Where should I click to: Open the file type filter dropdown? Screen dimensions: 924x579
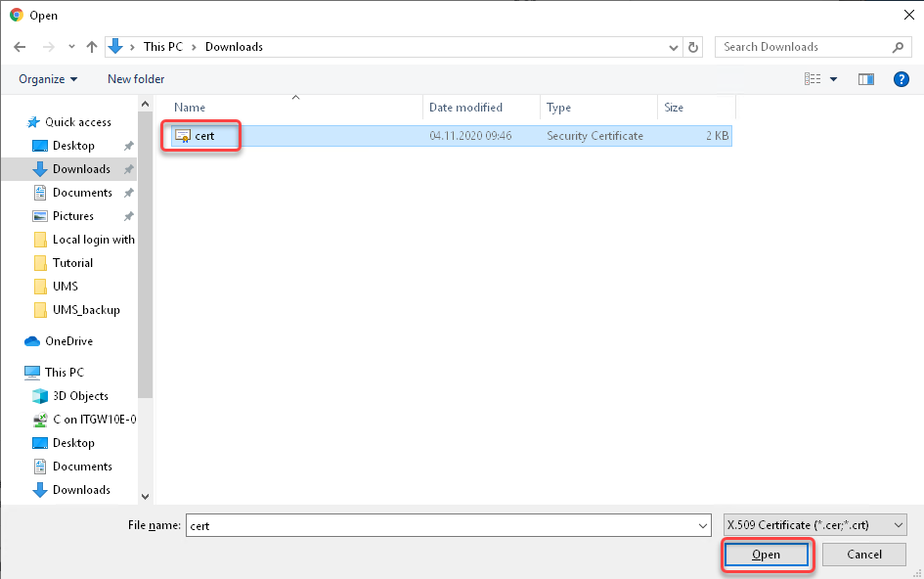click(x=814, y=525)
